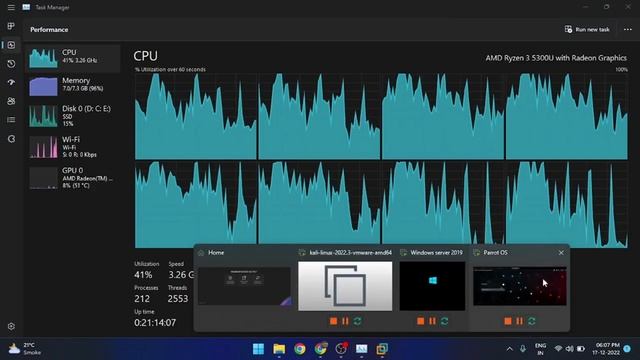Image resolution: width=640 pixels, height=360 pixels.
Task: Click the Windows server 2019 preview thumbnail
Action: pyautogui.click(x=432, y=286)
